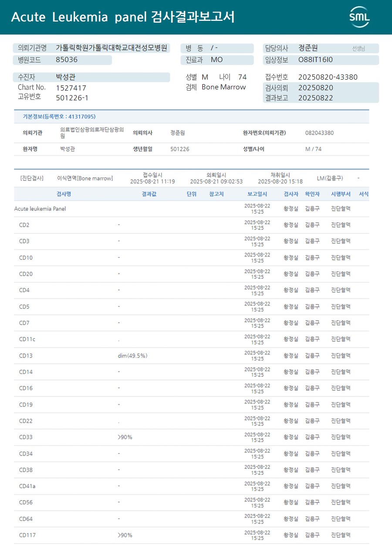Screen dimensions: 392x554
Task: Click the SML logo in the header
Action: point(359,17)
